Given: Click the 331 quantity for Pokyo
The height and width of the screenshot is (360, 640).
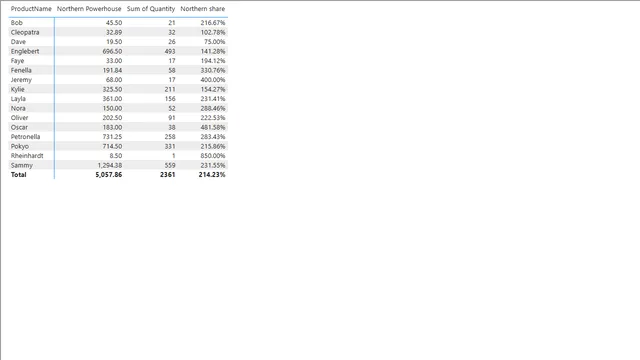Looking at the screenshot, I should coord(170,146).
